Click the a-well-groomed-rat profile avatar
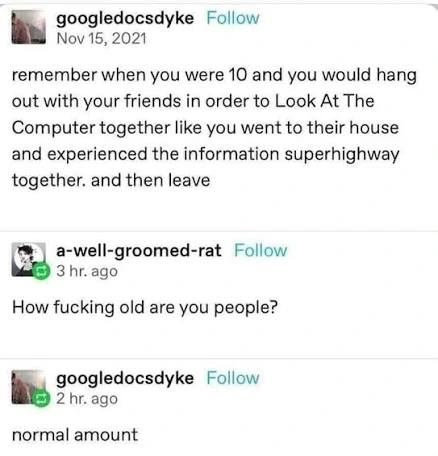Screen dimensions: 438x456 pyautogui.click(x=29, y=259)
